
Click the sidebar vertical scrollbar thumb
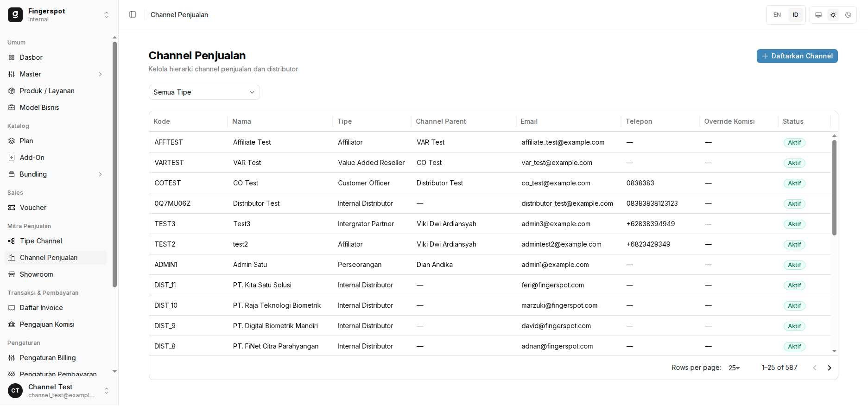point(114,165)
